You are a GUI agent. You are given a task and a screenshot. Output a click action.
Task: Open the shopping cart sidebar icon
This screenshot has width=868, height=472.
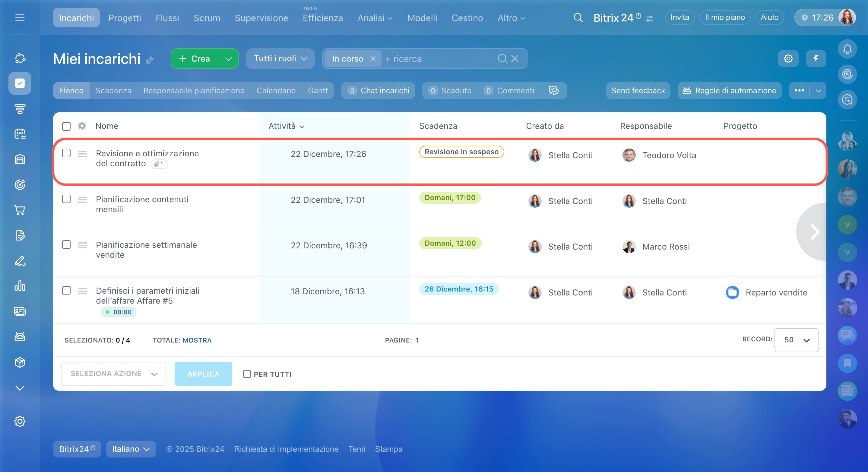(20, 210)
